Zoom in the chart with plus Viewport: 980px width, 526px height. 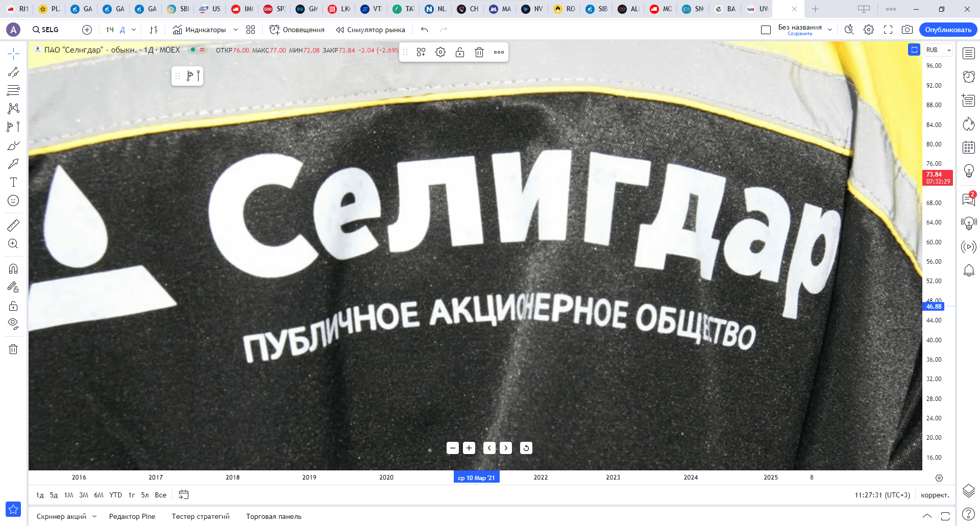pyautogui.click(x=469, y=448)
